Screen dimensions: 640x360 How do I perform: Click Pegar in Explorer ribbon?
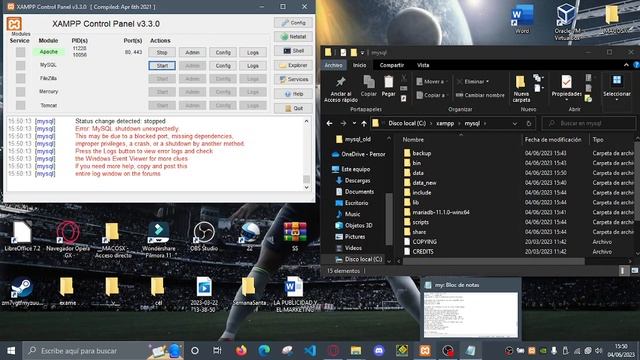click(x=388, y=86)
